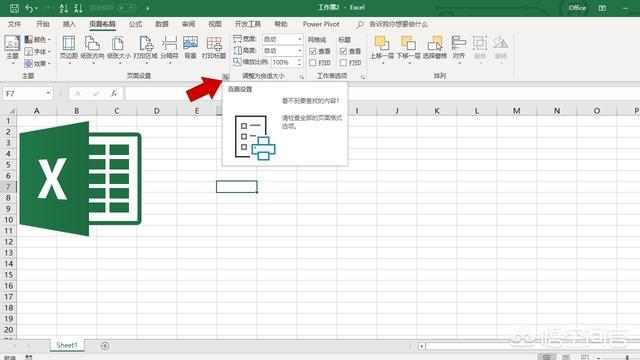
Task: Switch to the Insert (插入) tab
Action: (69, 24)
